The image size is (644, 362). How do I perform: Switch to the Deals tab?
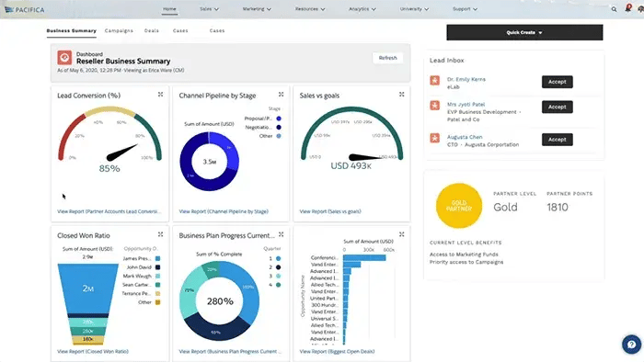coord(152,30)
